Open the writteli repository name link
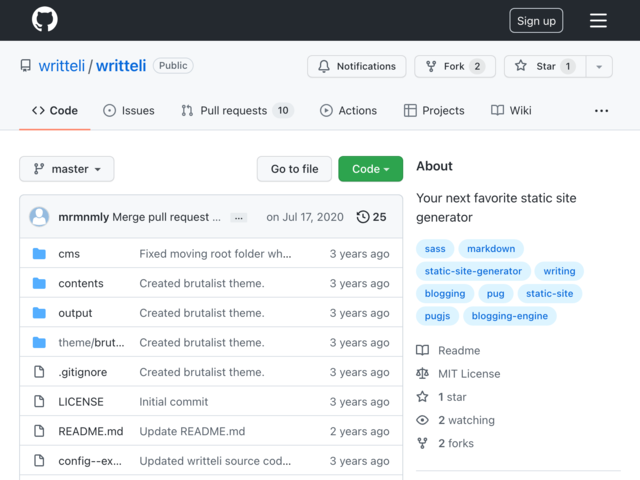This screenshot has height=480, width=640. (121, 66)
